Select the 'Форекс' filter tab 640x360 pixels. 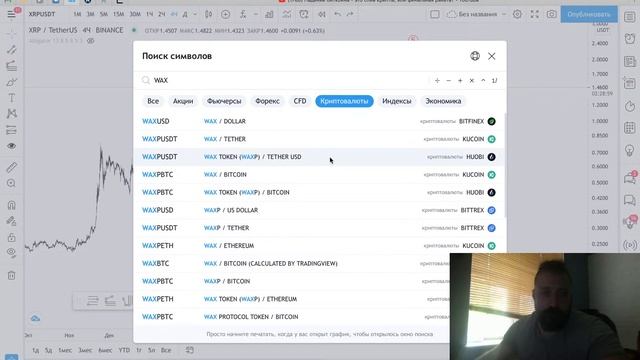click(x=267, y=101)
